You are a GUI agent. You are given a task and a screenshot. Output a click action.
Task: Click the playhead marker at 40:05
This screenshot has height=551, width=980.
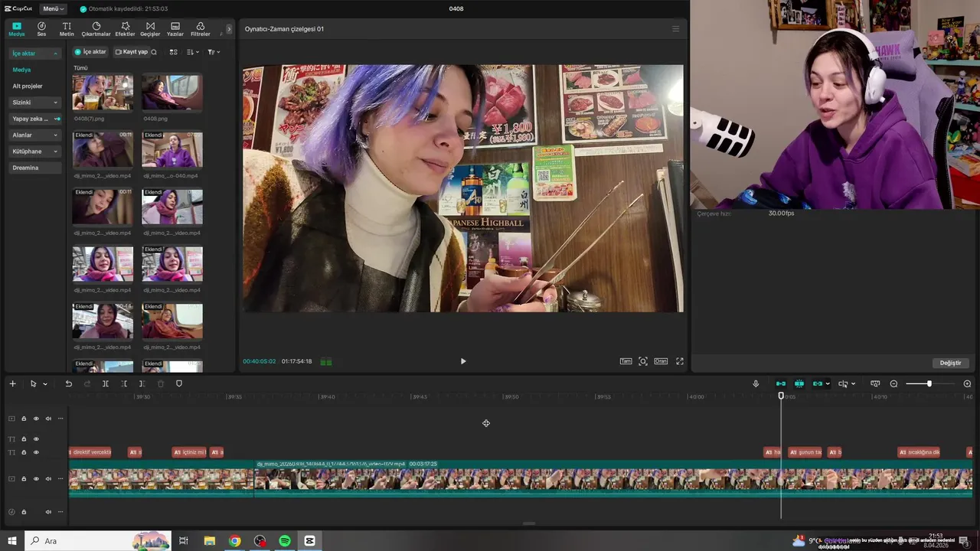point(781,396)
